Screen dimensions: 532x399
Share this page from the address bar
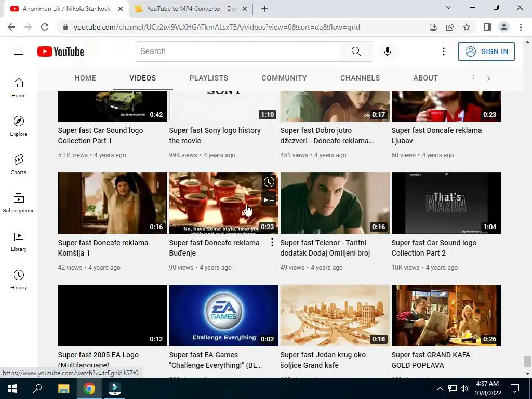[450, 27]
